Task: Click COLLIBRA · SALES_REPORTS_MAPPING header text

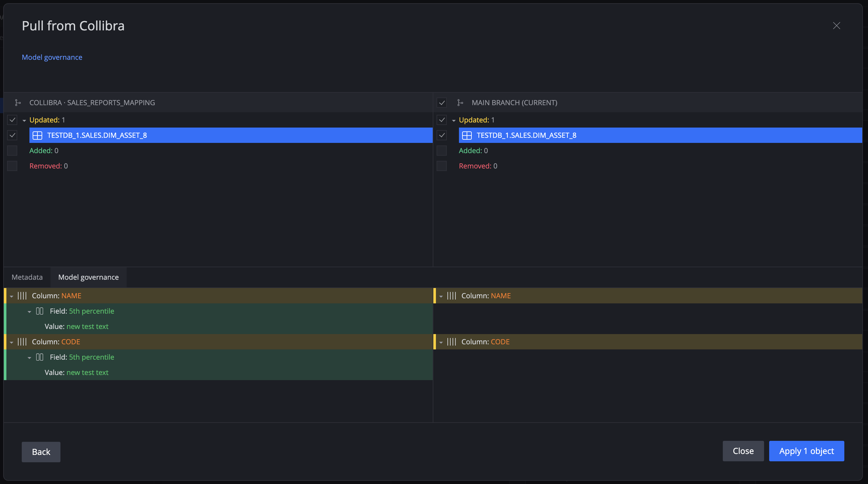Action: (x=92, y=103)
